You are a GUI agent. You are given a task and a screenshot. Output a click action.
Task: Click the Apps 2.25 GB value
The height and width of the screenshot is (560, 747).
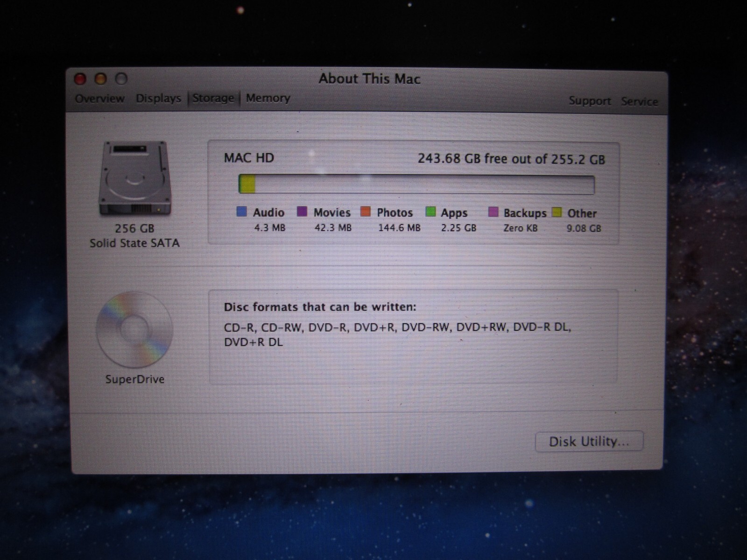click(x=458, y=228)
